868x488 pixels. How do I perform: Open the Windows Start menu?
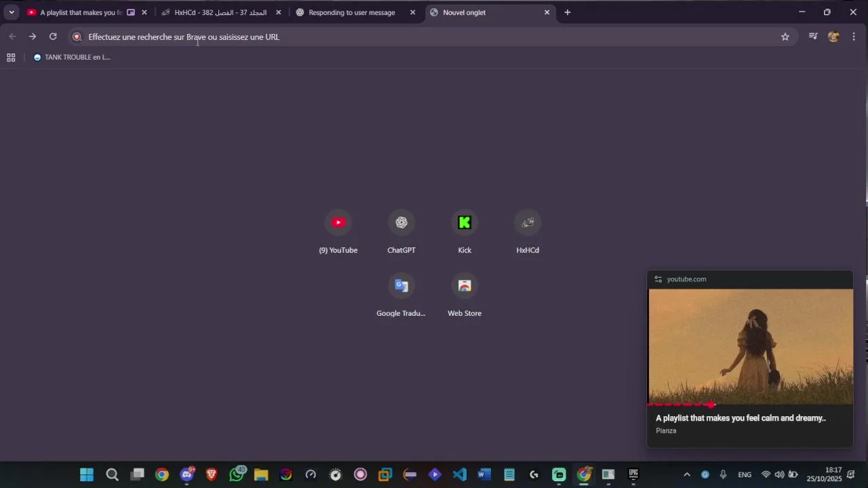click(87, 474)
